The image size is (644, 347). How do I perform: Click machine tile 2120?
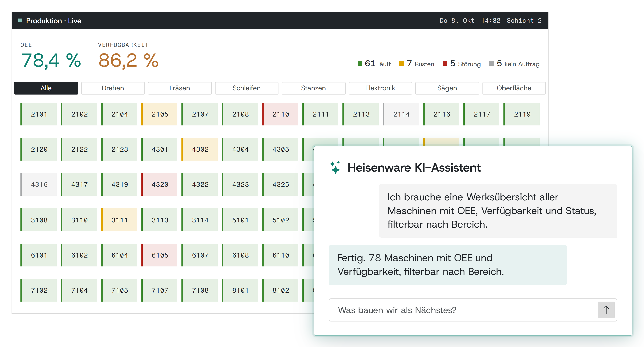38,149
